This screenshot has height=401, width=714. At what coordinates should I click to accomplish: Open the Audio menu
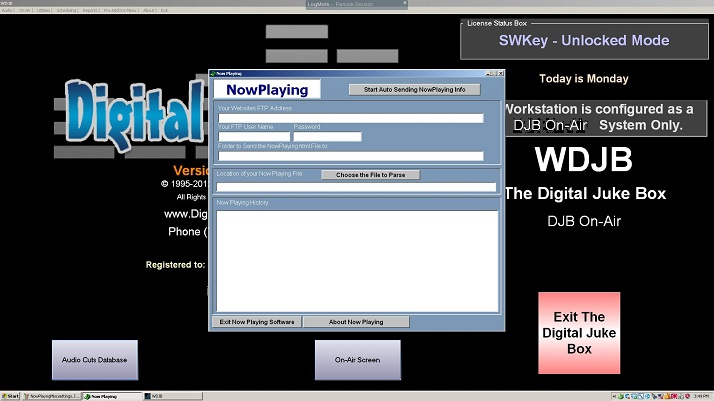7,10
